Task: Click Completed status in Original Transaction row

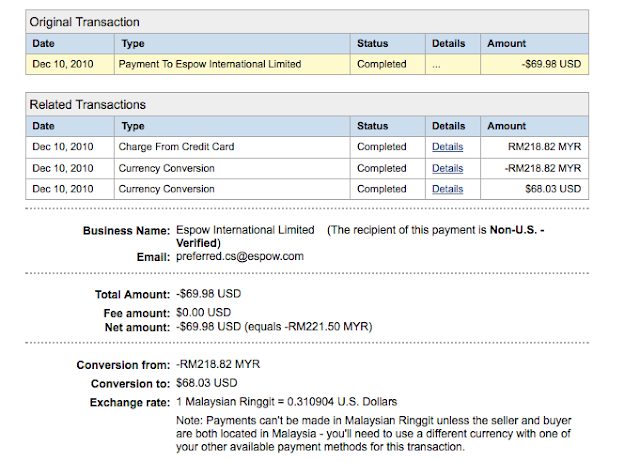Action: (382, 64)
